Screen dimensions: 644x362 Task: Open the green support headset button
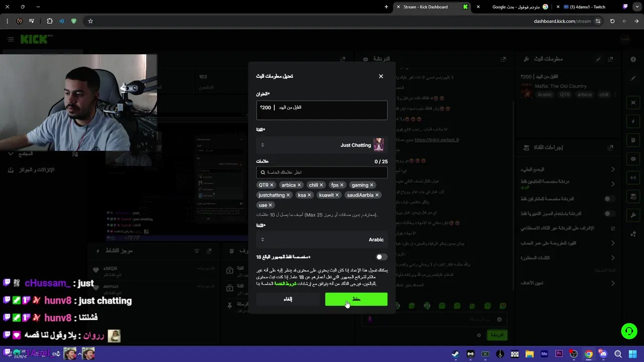(629, 331)
